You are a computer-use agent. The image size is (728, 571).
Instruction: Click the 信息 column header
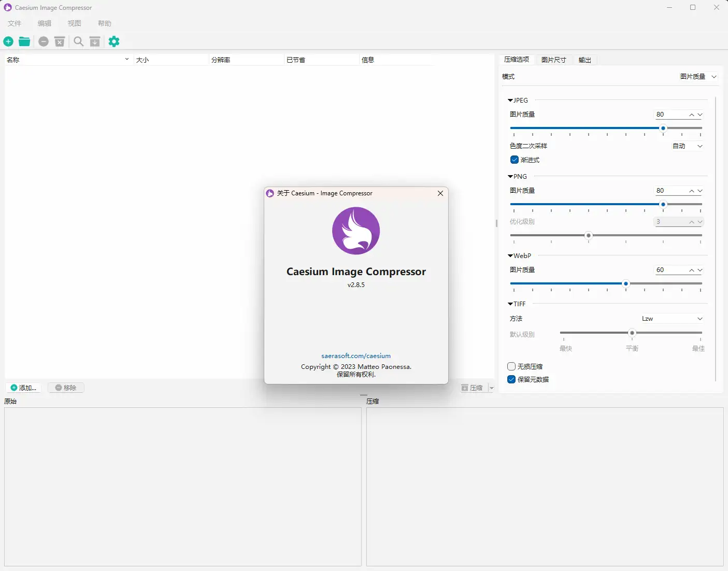click(396, 60)
